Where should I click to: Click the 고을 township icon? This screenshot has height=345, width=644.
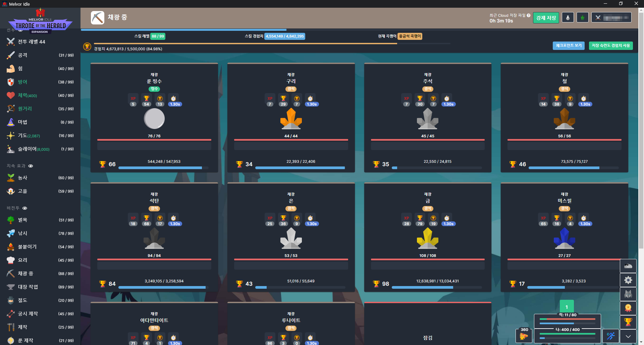pyautogui.click(x=11, y=191)
